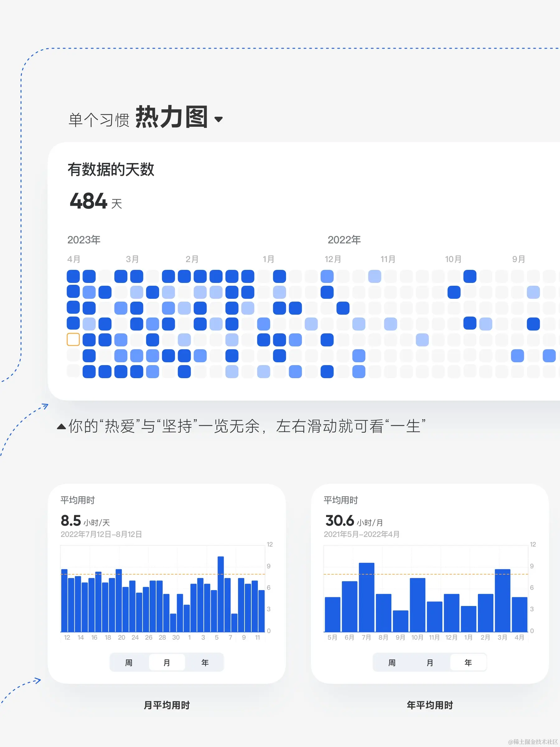
Task: Select 周 tab in the 30.6 小时/月 card
Action: (392, 663)
